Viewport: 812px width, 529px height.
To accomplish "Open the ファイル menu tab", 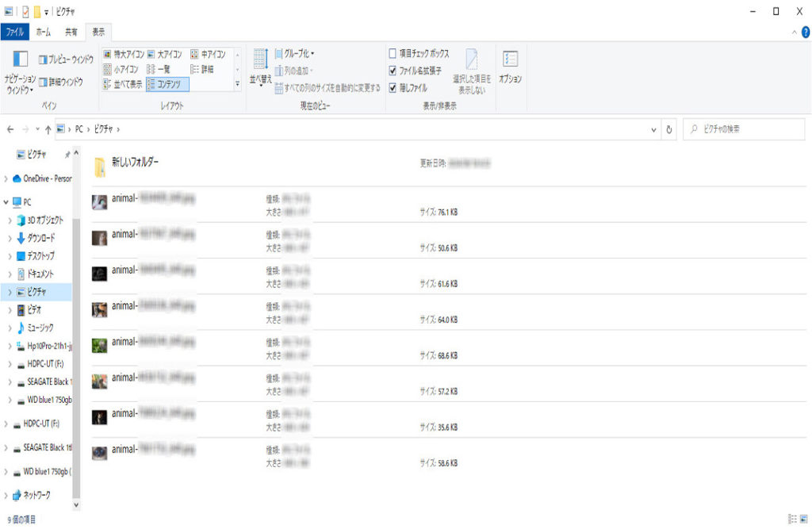I will [14, 33].
